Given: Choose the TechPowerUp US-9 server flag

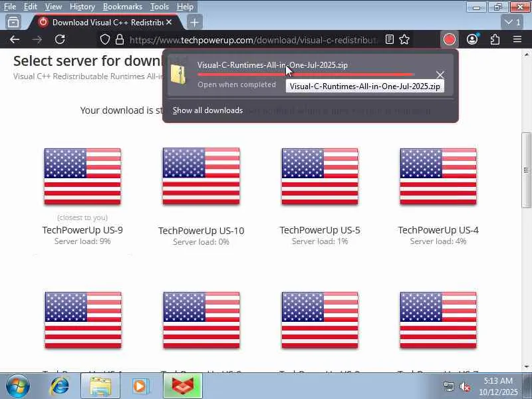Looking at the screenshot, I should point(82,176).
